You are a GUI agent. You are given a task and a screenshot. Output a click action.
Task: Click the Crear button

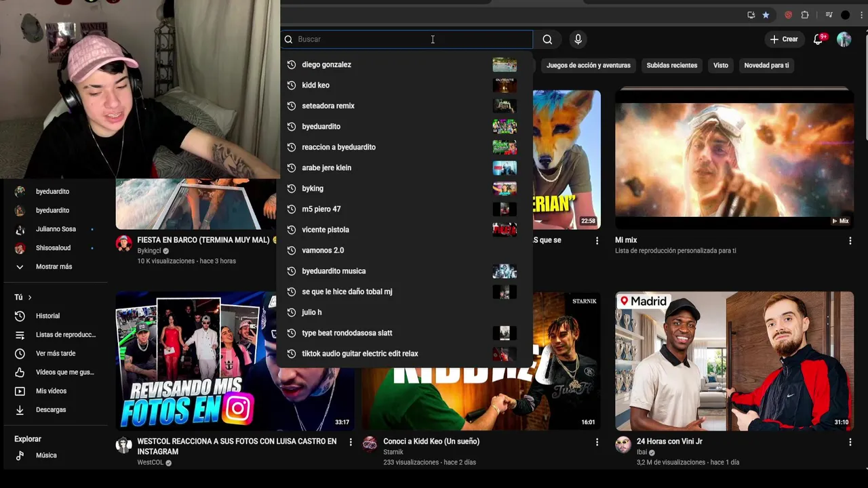tap(784, 39)
